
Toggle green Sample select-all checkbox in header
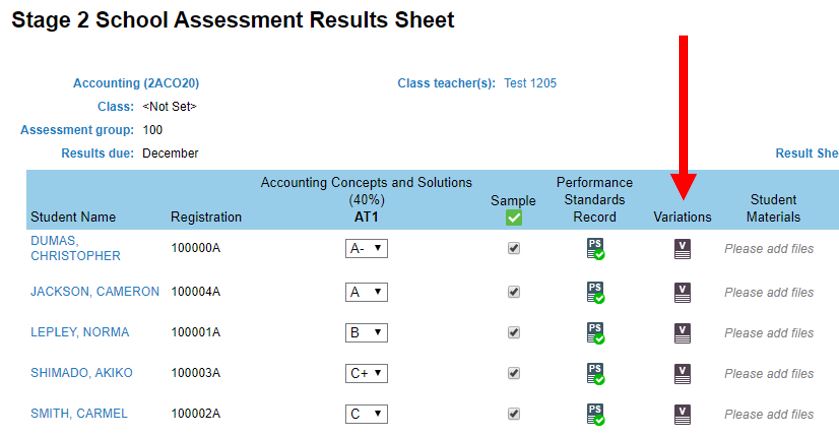pos(514,218)
